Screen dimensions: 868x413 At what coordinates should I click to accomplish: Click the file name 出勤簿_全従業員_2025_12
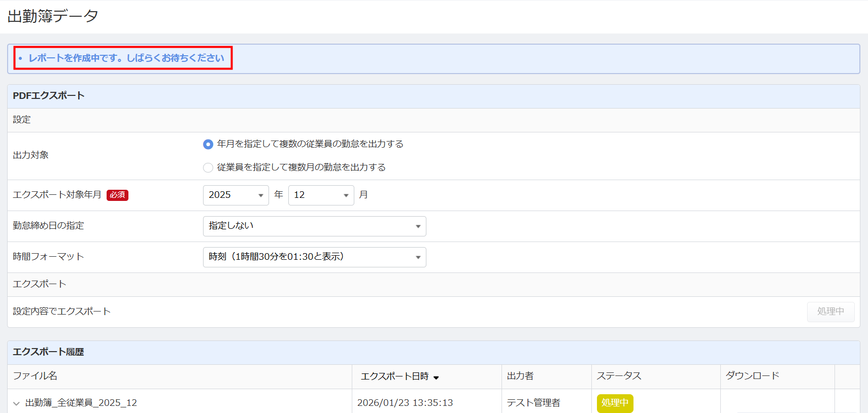point(81,403)
